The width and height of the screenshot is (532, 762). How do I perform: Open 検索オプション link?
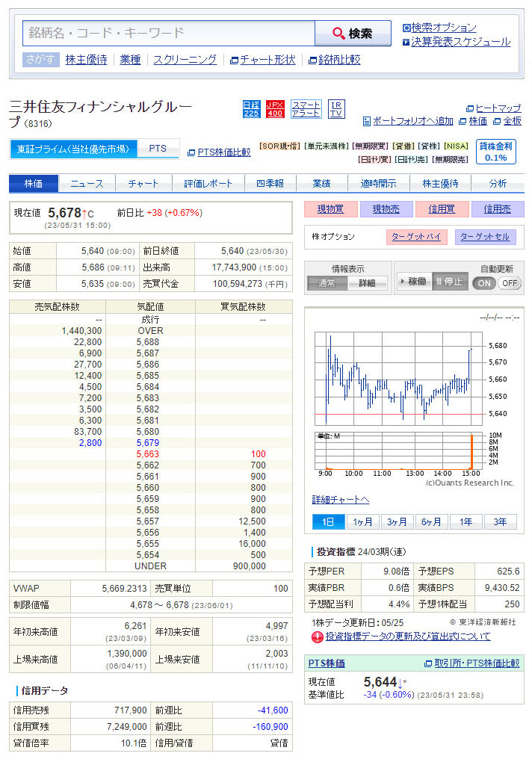tap(443, 28)
